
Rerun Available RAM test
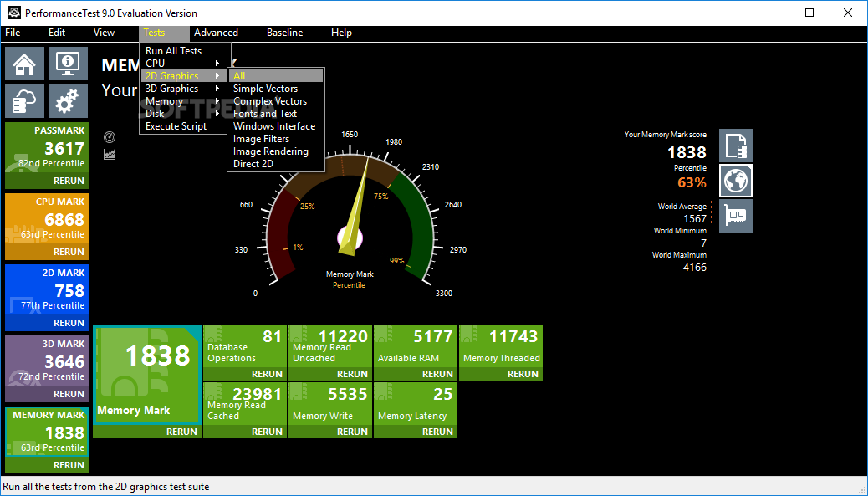(437, 374)
